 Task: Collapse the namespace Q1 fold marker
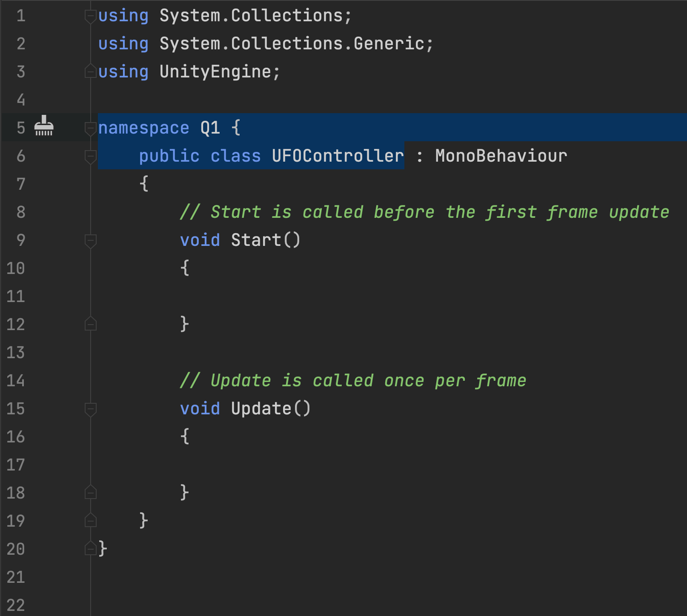coord(90,128)
